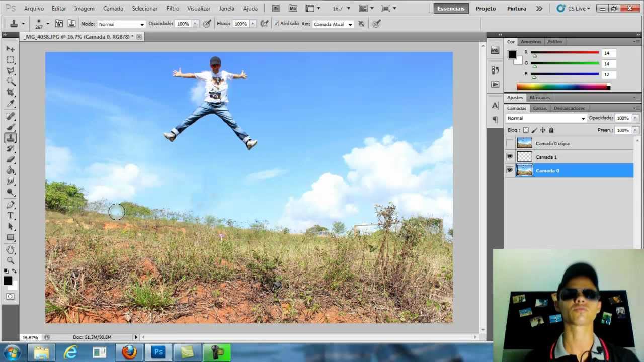Image resolution: width=644 pixels, height=362 pixels.
Task: Open the Paragraph panel icon
Action: coord(495,119)
